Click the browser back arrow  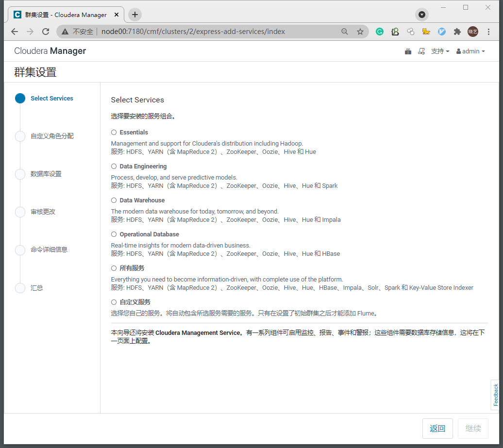coord(15,32)
